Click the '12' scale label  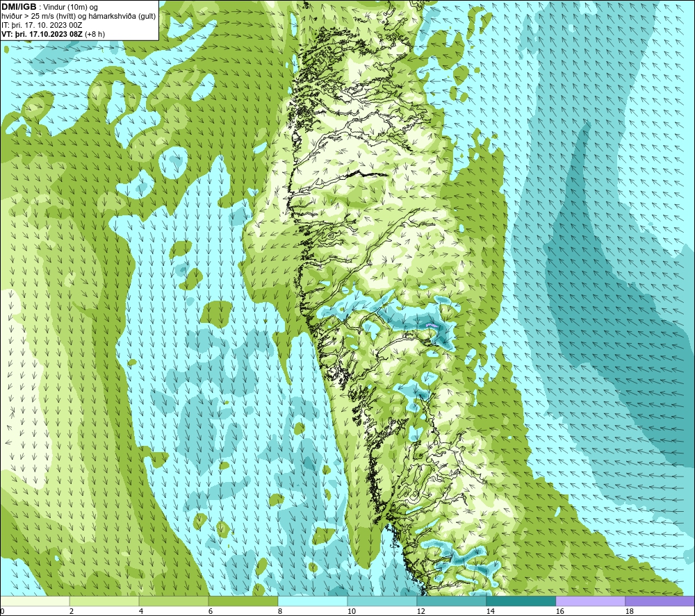(421, 611)
